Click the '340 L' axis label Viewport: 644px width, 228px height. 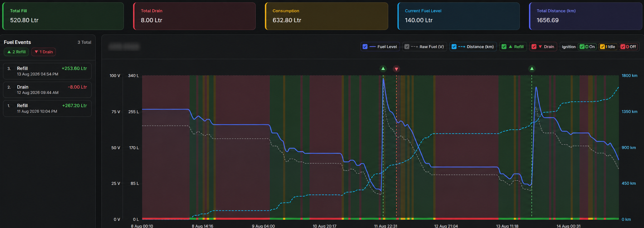[x=133, y=75]
